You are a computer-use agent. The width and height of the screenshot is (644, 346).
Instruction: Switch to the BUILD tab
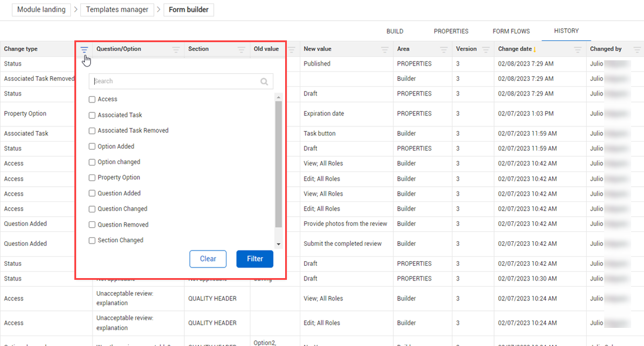tap(395, 31)
